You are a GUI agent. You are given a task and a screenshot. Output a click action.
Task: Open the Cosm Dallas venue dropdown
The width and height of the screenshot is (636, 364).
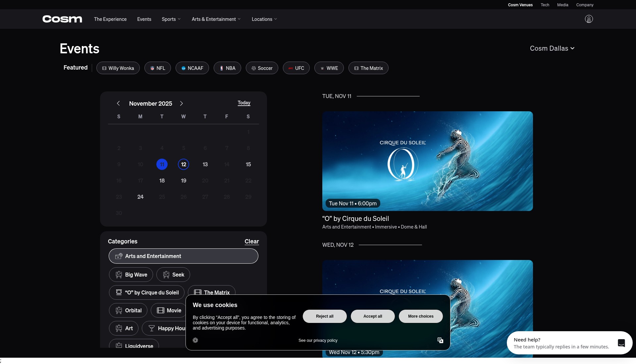pyautogui.click(x=552, y=48)
